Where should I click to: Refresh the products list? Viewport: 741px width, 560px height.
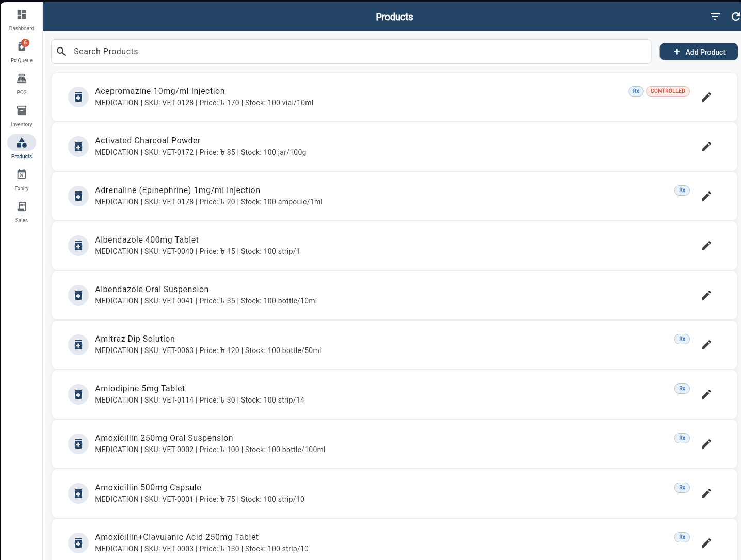click(x=736, y=16)
